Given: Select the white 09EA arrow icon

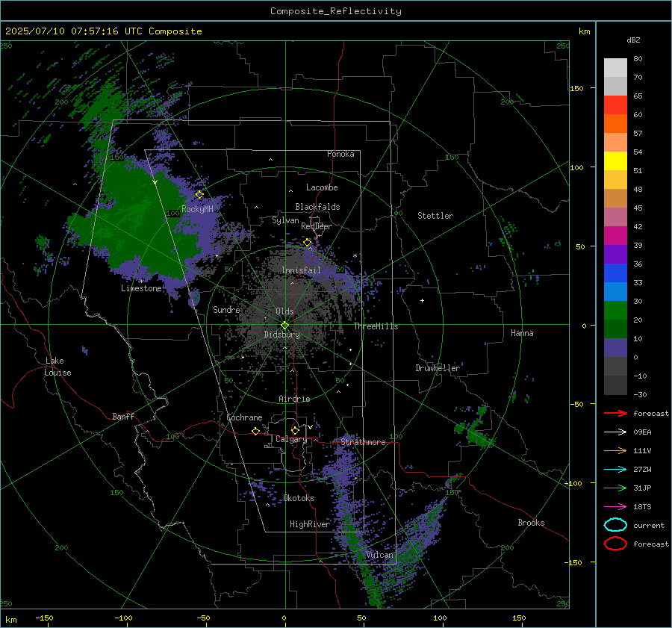Looking at the screenshot, I should pyautogui.click(x=615, y=432).
